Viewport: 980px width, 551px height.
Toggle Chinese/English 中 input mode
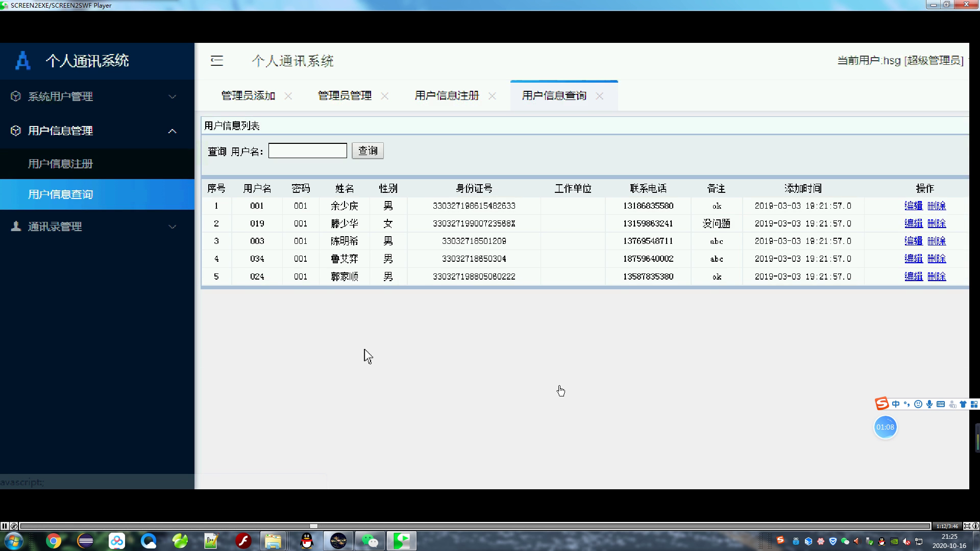896,404
